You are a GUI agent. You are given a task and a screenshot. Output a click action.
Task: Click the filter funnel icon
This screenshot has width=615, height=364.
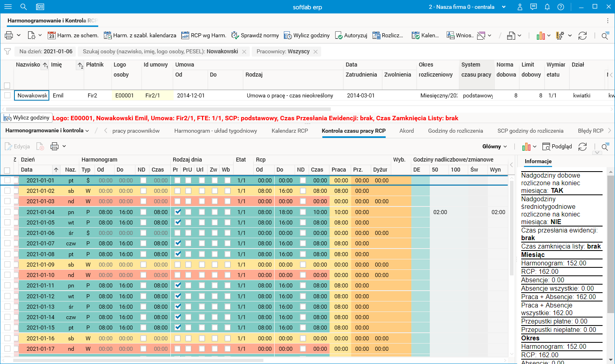point(7,51)
